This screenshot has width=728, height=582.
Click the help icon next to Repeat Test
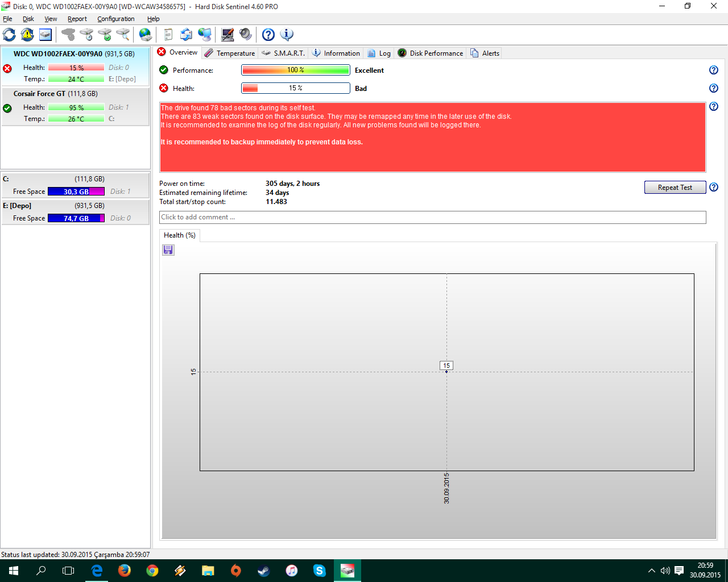click(714, 187)
